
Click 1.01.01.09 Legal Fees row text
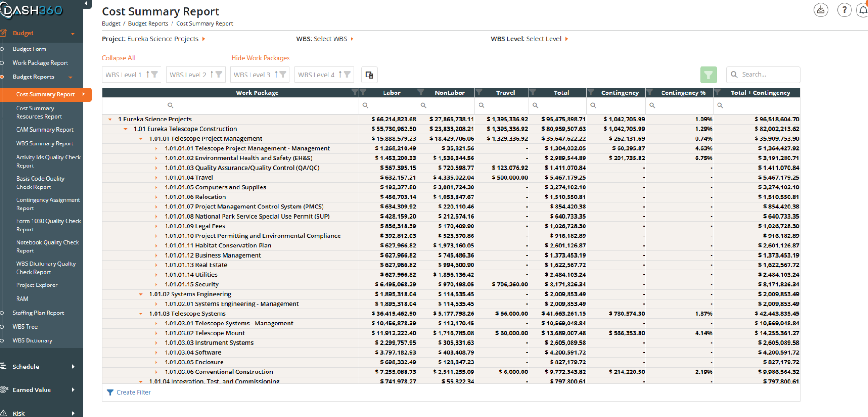(195, 226)
